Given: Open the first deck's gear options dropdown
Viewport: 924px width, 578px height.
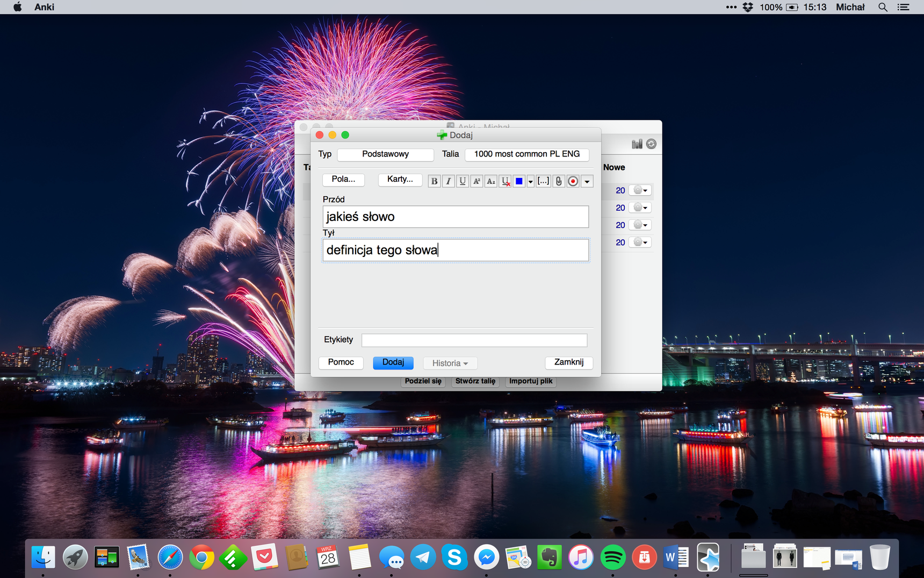Looking at the screenshot, I should (x=640, y=190).
